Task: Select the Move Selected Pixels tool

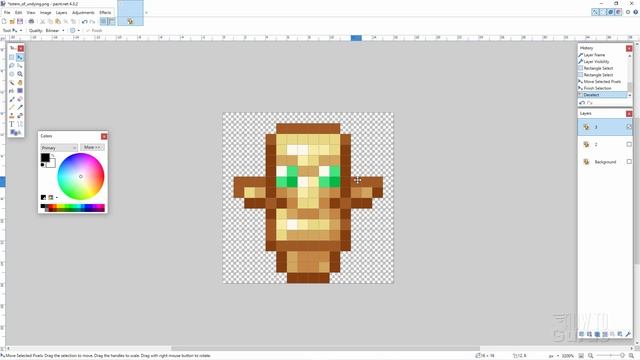Action: coord(20,58)
